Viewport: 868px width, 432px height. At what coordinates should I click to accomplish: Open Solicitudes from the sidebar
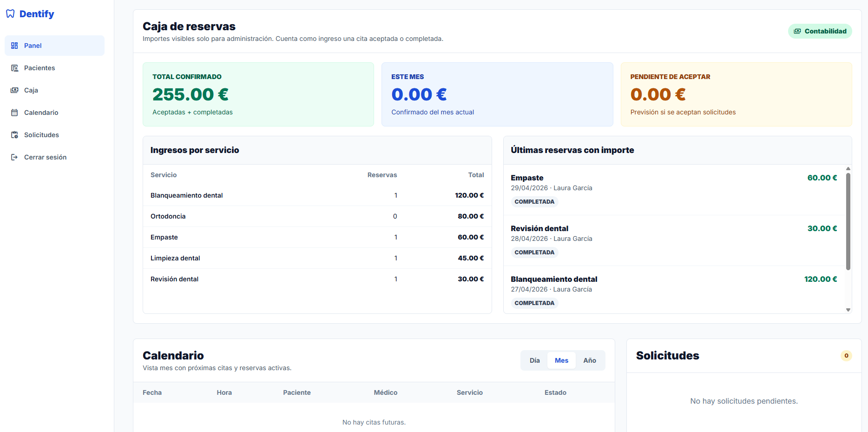coord(54,135)
